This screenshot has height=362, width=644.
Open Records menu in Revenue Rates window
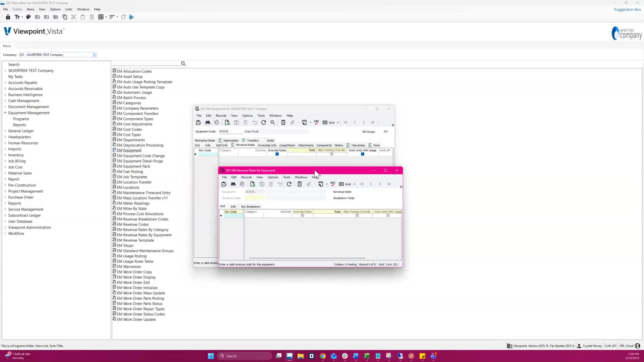[246, 177]
